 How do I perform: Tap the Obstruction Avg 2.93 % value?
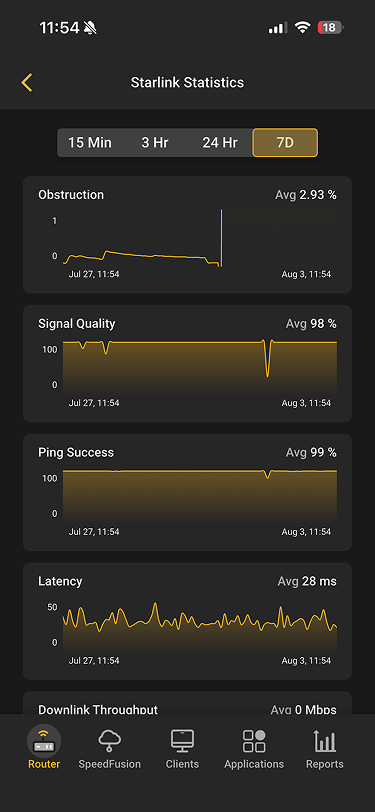[306, 195]
